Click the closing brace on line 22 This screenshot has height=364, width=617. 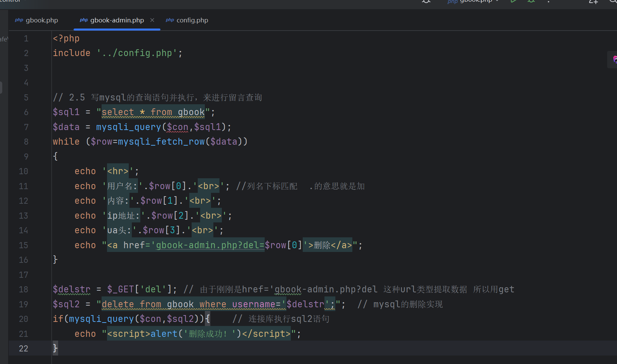pyautogui.click(x=55, y=348)
